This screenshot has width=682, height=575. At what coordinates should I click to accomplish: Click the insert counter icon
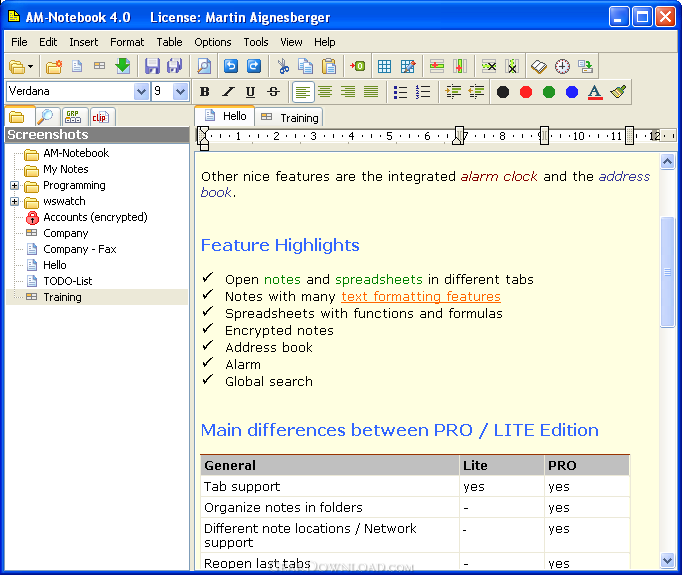point(358,66)
